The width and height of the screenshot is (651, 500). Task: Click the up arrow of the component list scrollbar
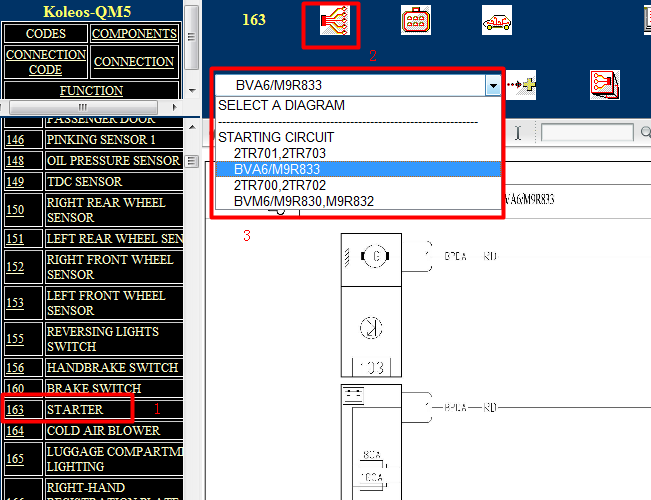(x=192, y=127)
